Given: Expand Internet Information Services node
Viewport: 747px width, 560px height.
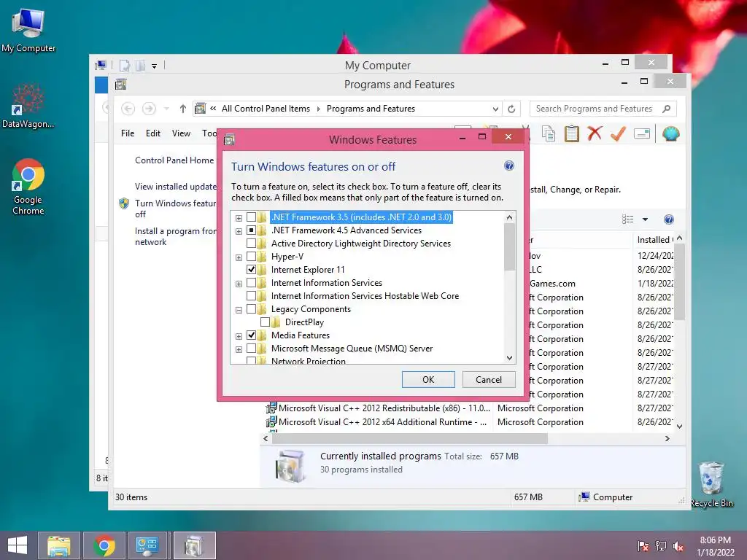Looking at the screenshot, I should [x=239, y=284].
